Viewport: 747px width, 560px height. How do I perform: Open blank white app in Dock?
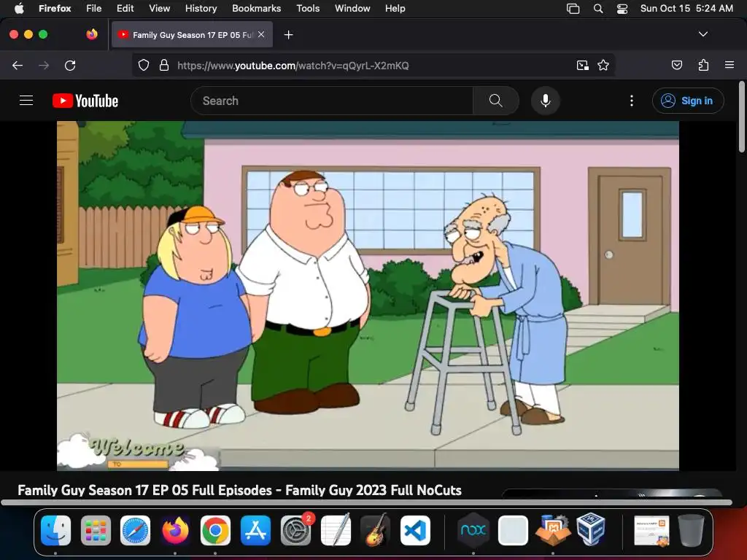click(x=513, y=531)
